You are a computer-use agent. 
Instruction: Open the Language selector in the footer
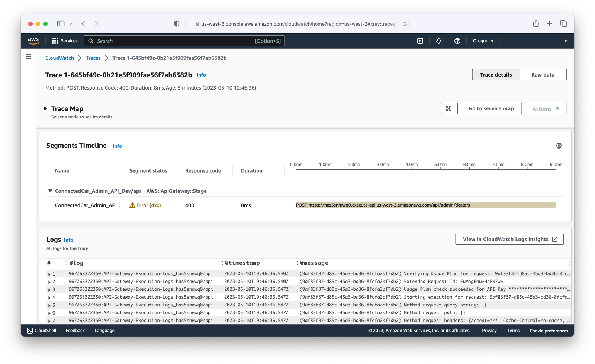click(104, 331)
